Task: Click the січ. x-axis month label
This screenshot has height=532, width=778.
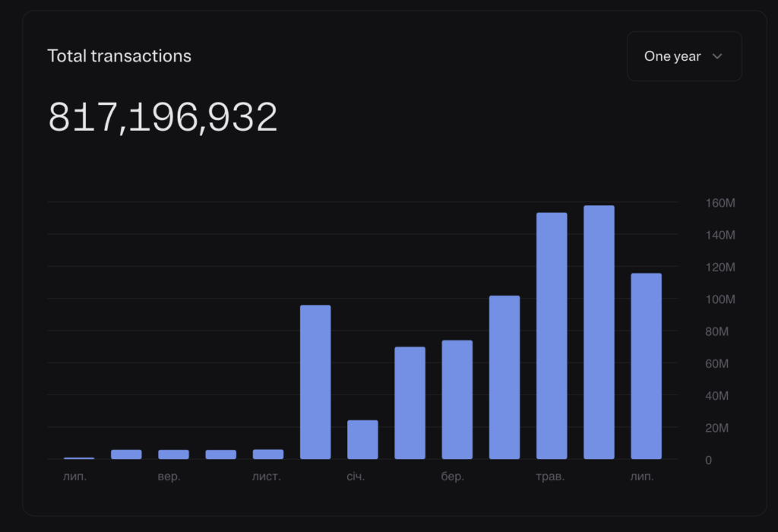Action: (x=356, y=477)
